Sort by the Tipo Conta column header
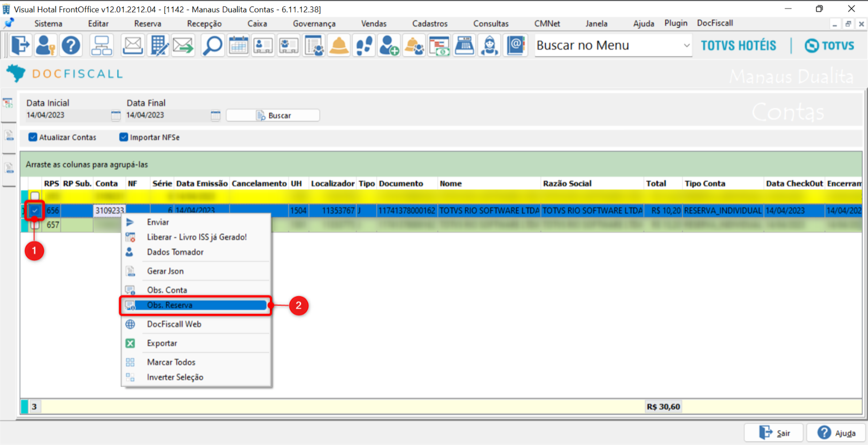Screen dimensions: 868x445 tap(723, 183)
